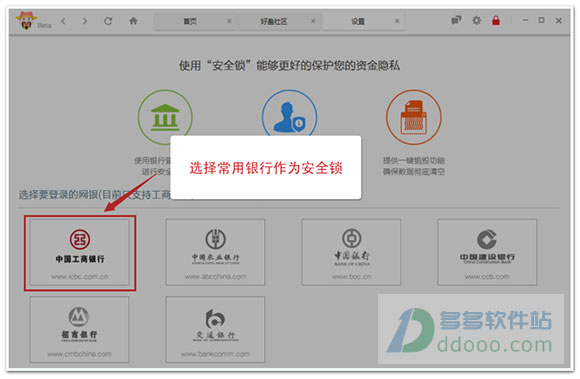Close the 好盘社区 tab
The image size is (580, 379).
point(313,21)
